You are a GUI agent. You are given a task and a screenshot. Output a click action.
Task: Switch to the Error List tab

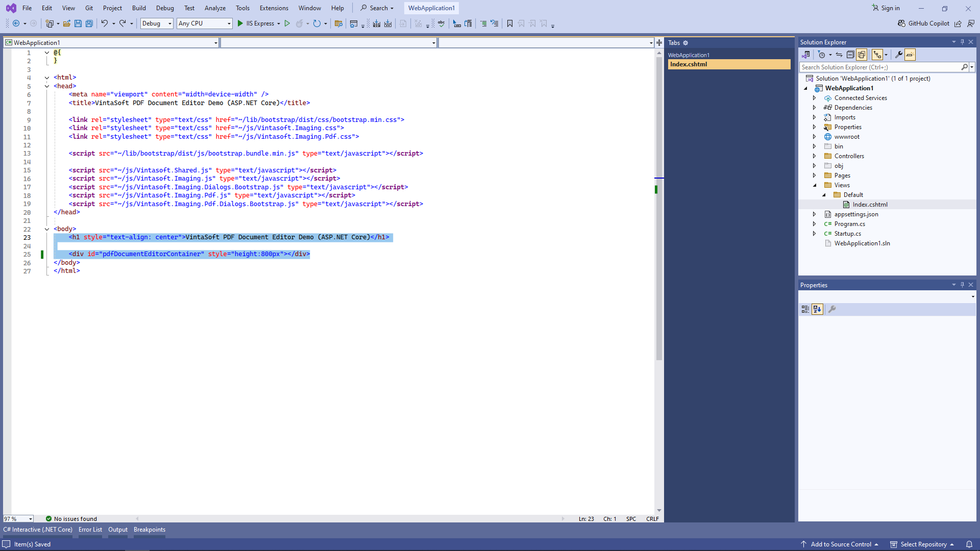pos(90,530)
